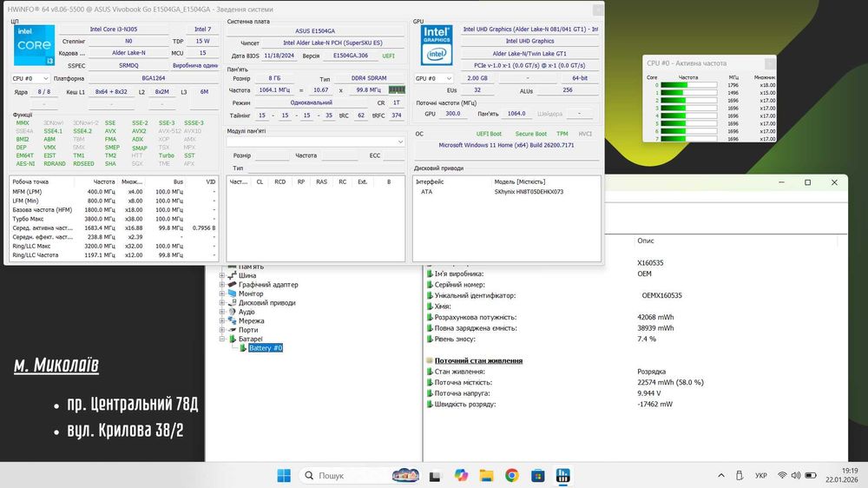Viewport: 868px width, 488px height.
Task: Click the Intel Core i3 CPU logo
Action: coord(35,45)
